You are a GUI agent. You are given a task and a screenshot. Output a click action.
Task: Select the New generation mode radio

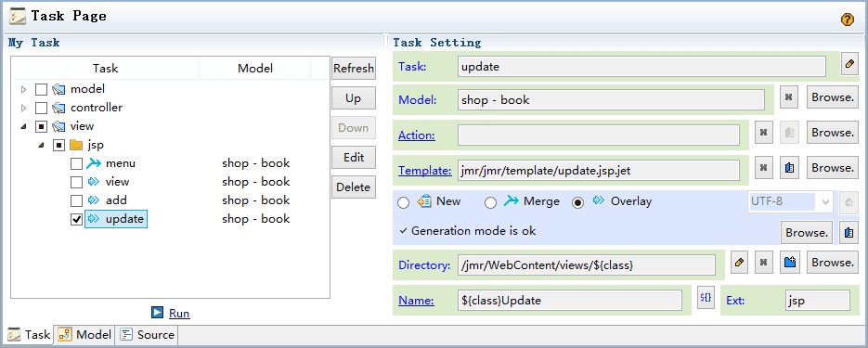[404, 203]
